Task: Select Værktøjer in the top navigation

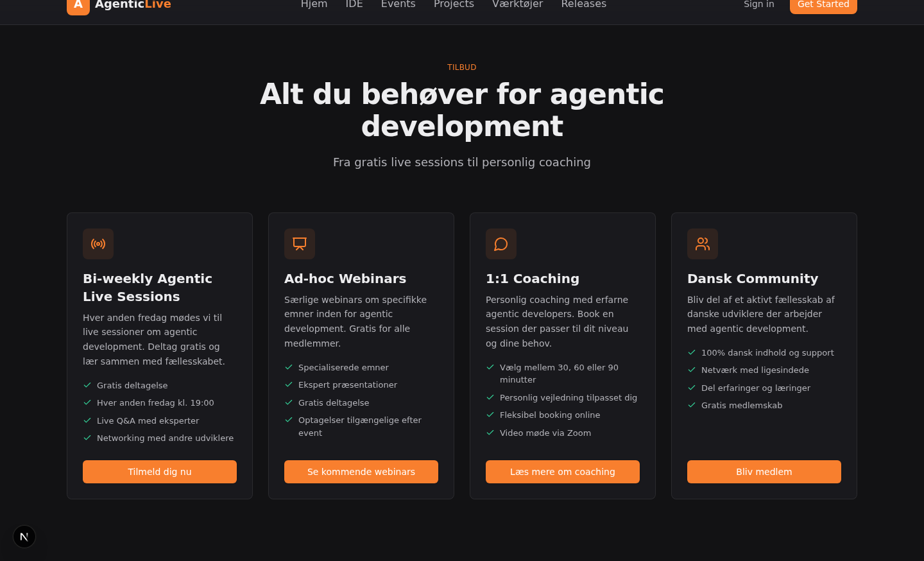Action: tap(517, 4)
